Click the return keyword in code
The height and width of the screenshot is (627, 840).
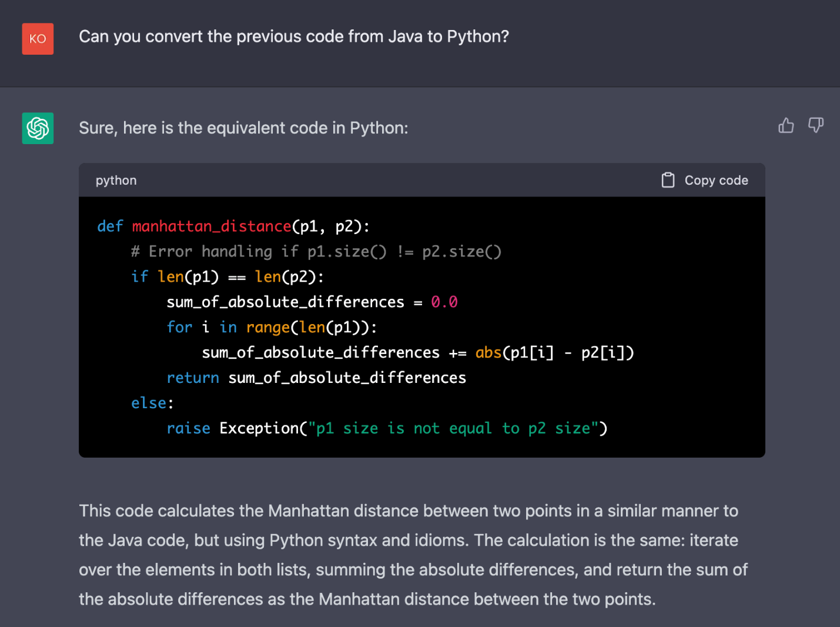[192, 378]
